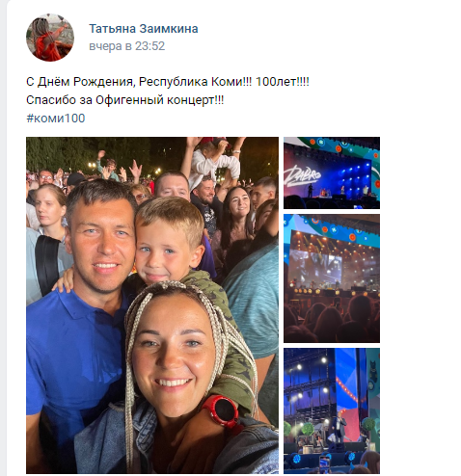Open the thumbnail showing the Dabro stage logo
The height and width of the screenshot is (476, 461).
pos(332,172)
